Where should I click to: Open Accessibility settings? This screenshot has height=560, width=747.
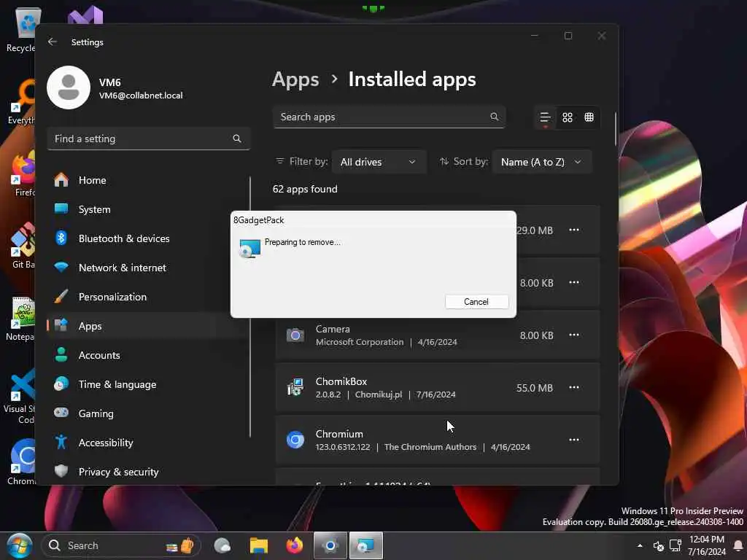pyautogui.click(x=147, y=443)
